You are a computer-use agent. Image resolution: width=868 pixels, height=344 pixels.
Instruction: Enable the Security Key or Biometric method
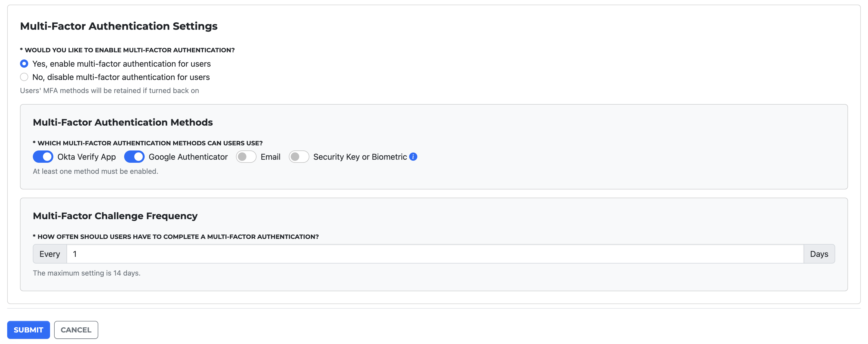[299, 157]
